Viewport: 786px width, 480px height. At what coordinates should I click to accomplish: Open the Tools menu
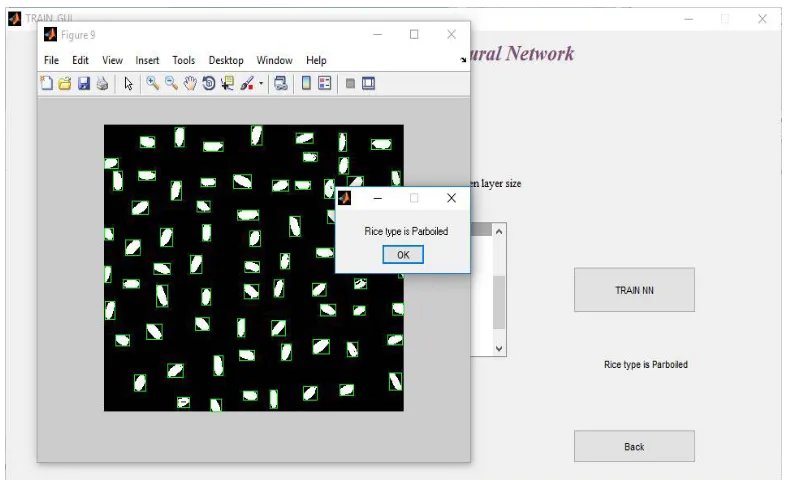click(x=183, y=60)
